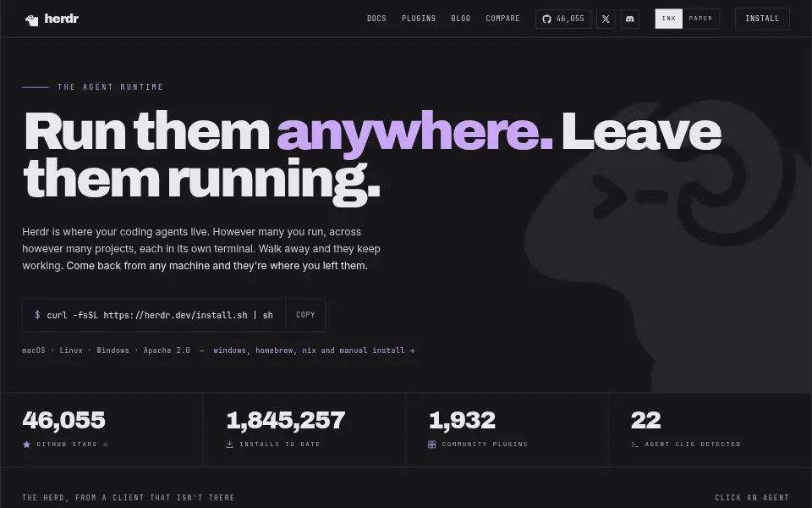Click the dollar prompt symbol in install command
The height and width of the screenshot is (508, 812).
(x=37, y=315)
